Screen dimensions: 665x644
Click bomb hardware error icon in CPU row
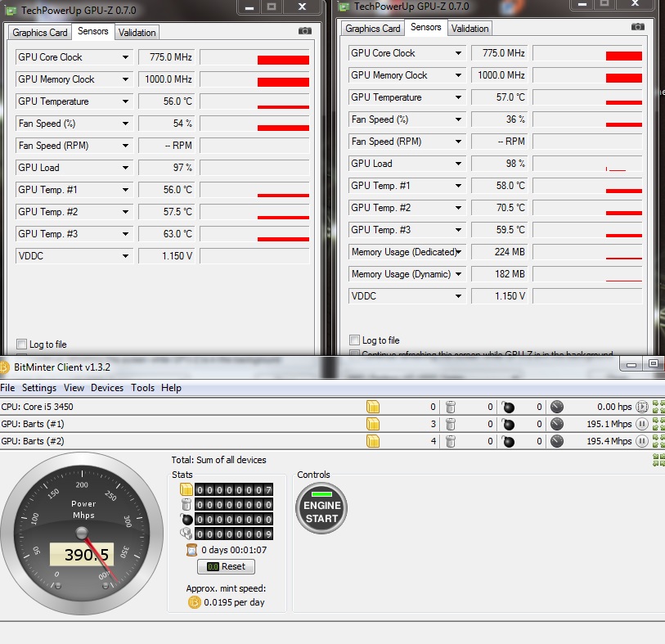pyautogui.click(x=508, y=407)
